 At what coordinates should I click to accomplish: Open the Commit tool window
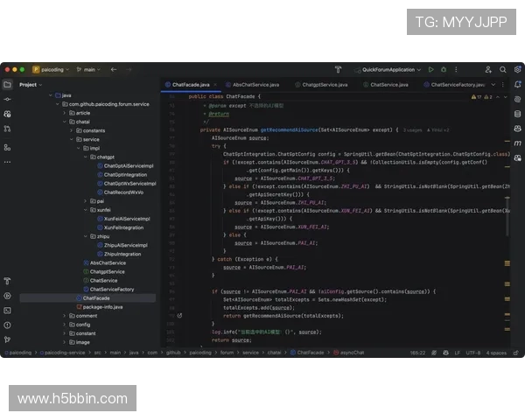[7, 100]
